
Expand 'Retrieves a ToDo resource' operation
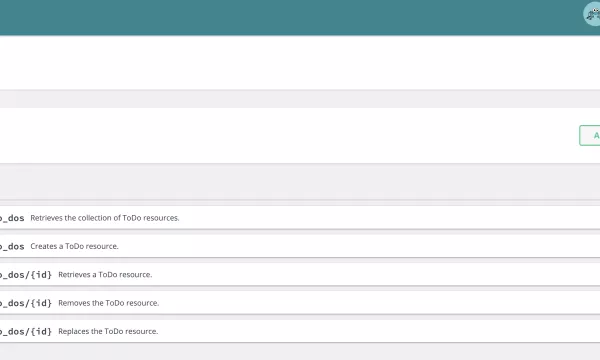point(300,274)
